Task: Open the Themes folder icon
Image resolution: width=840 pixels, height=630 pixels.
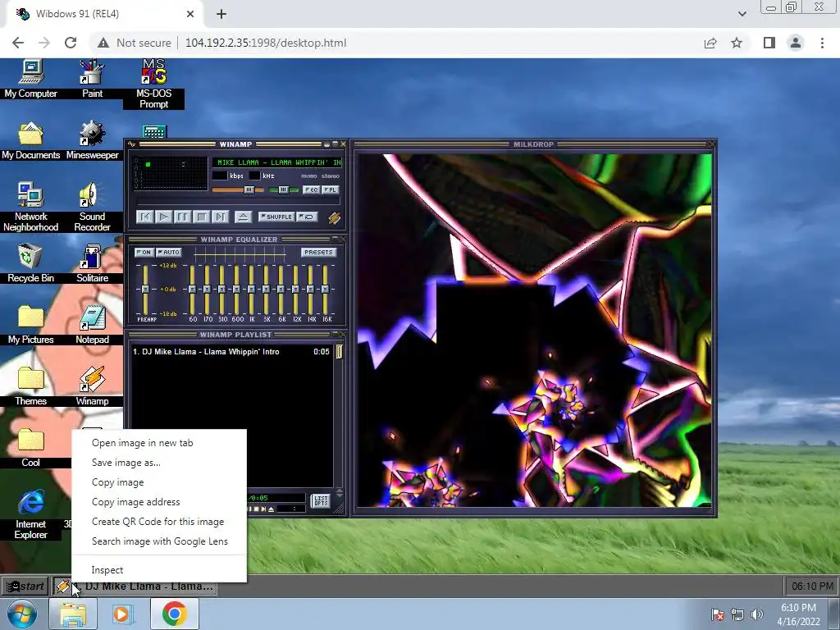Action: click(30, 386)
